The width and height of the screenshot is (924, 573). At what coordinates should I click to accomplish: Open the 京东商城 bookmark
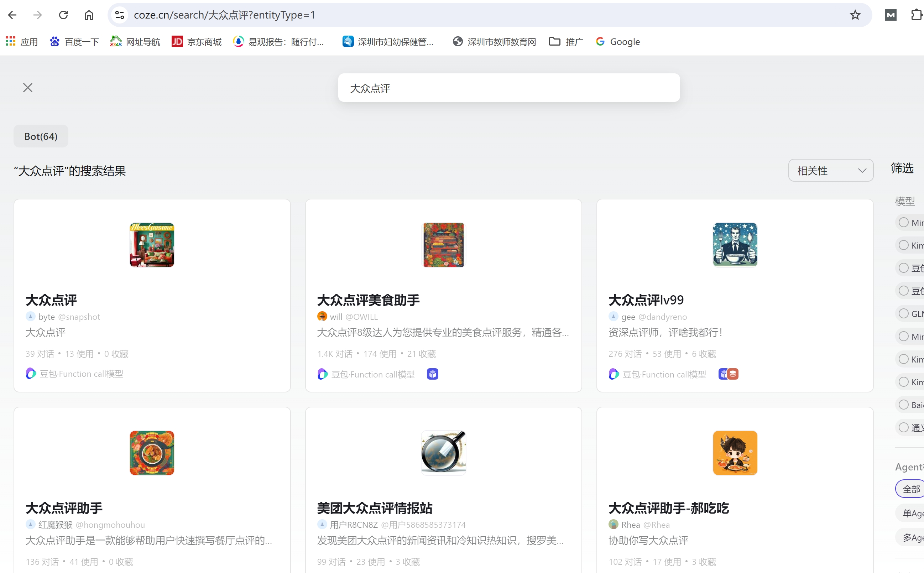pyautogui.click(x=197, y=42)
